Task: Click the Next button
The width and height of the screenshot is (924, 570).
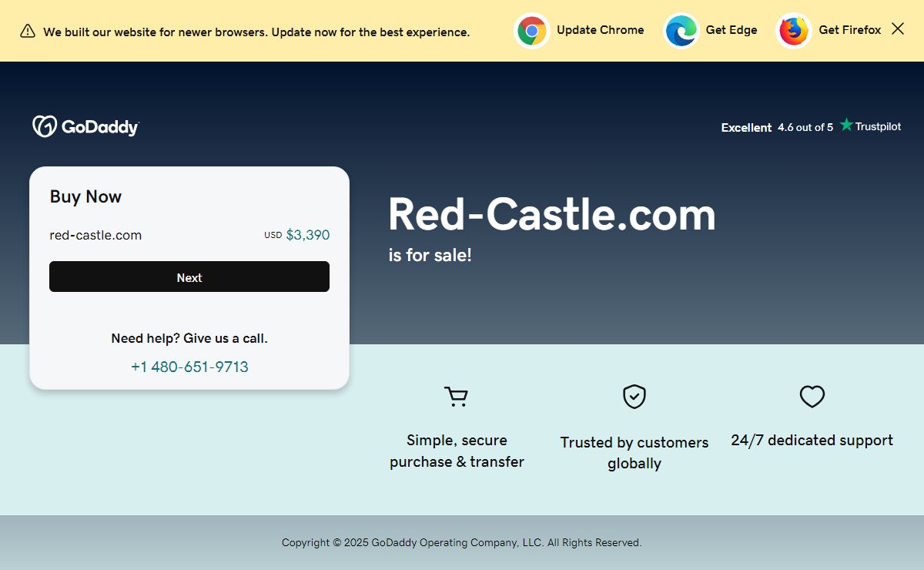Action: pos(189,277)
